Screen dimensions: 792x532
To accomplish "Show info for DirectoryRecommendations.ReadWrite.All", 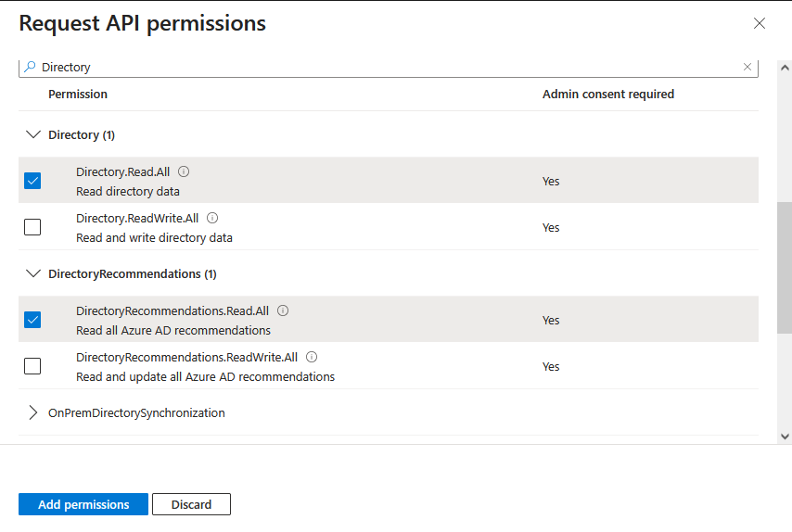I will pos(312,357).
